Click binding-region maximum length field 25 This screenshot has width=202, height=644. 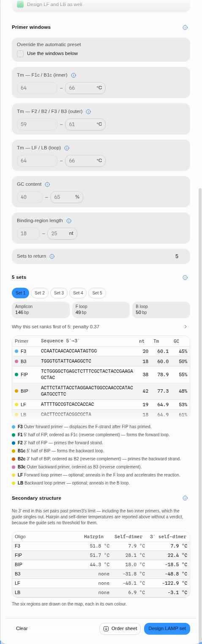tap(62, 234)
